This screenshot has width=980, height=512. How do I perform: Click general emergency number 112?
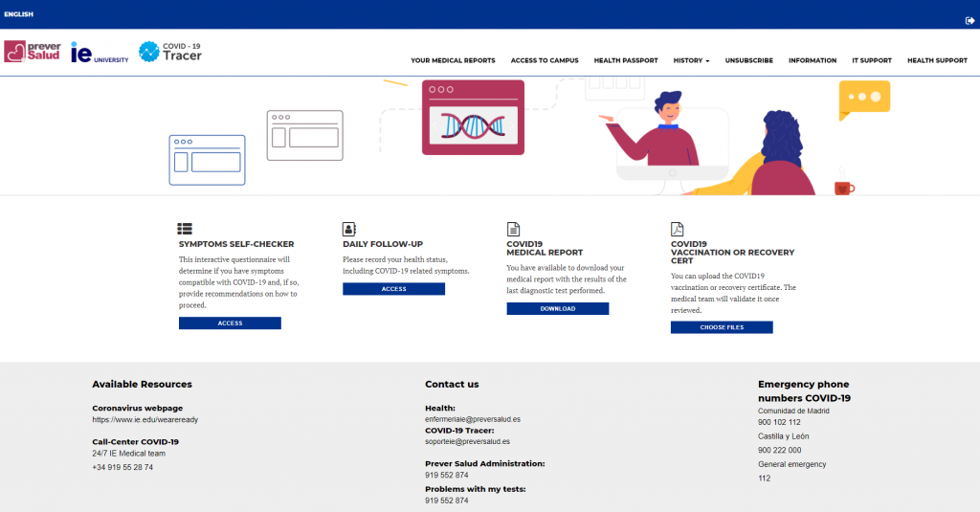click(x=765, y=479)
